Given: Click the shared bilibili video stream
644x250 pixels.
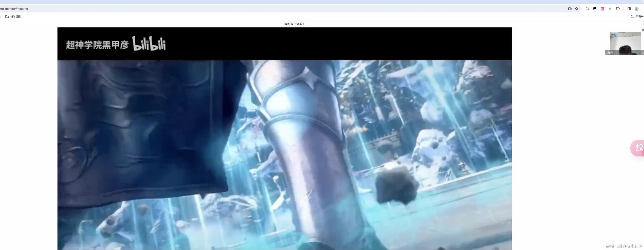Looking at the screenshot, I should pyautogui.click(x=284, y=139).
